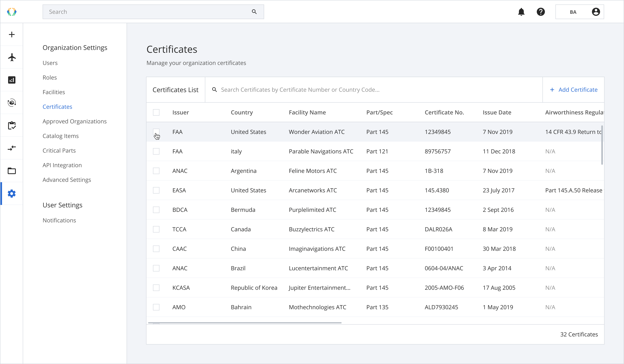Click facility name Feline Motors ATC
This screenshot has width=624, height=364.
pyautogui.click(x=313, y=171)
